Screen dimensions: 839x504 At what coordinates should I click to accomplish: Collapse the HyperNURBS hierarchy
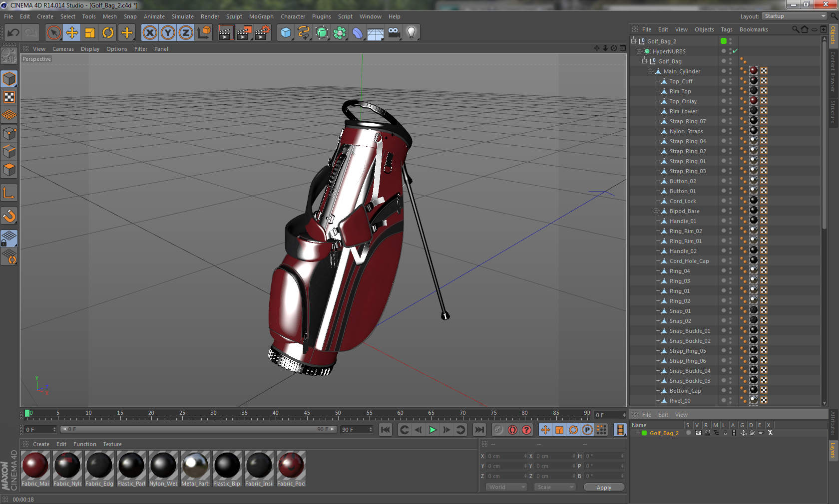pos(639,51)
